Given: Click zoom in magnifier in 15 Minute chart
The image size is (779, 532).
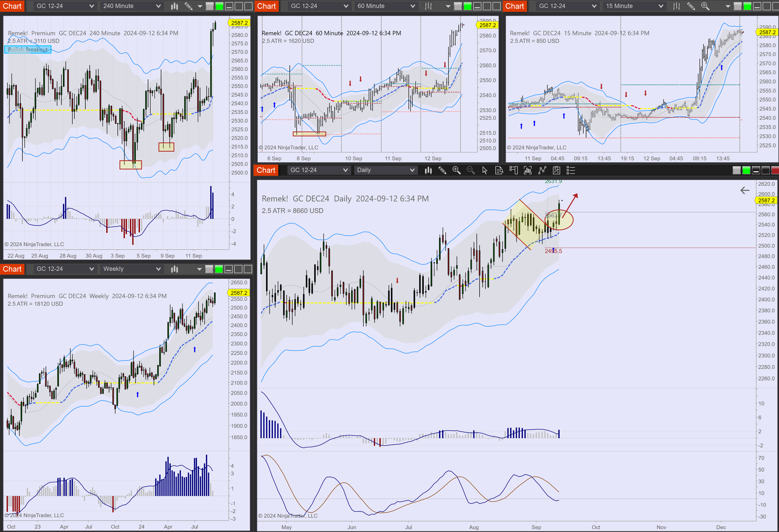Looking at the screenshot, I should pyautogui.click(x=705, y=6).
